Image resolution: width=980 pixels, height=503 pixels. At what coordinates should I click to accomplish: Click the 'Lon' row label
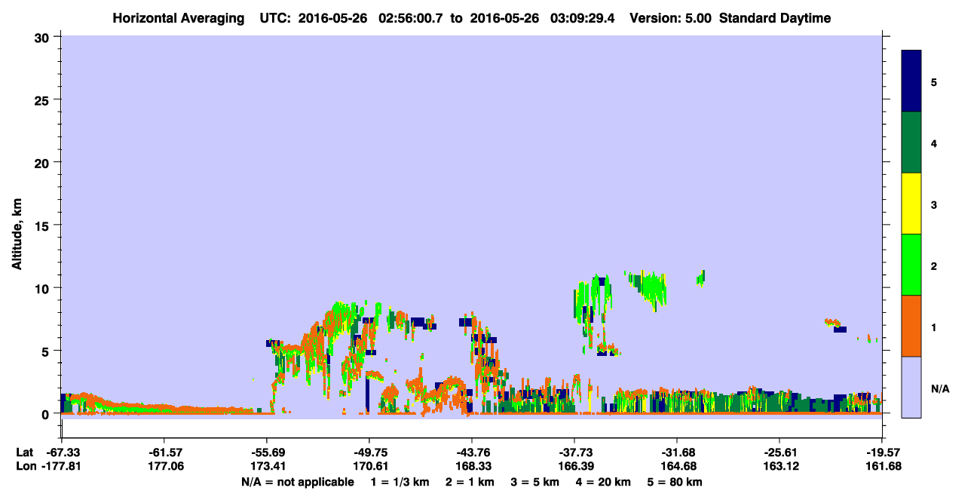(x=25, y=466)
